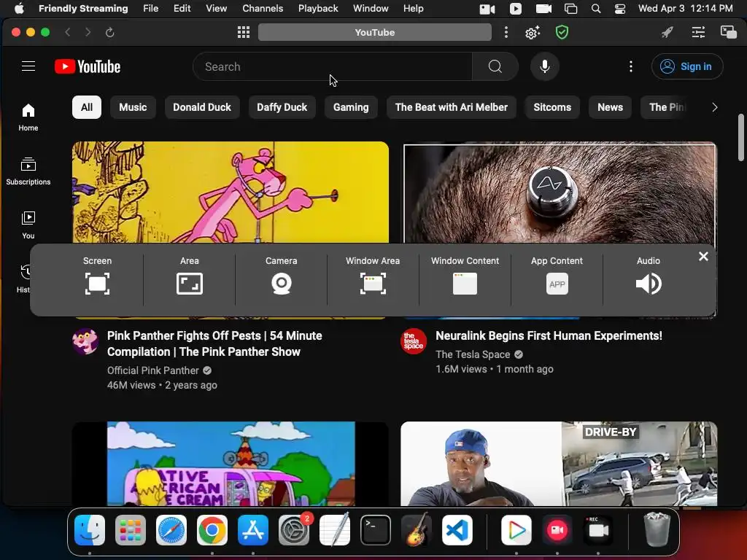Go forward with browser forward arrow
This screenshot has width=747, height=560.
coord(88,32)
